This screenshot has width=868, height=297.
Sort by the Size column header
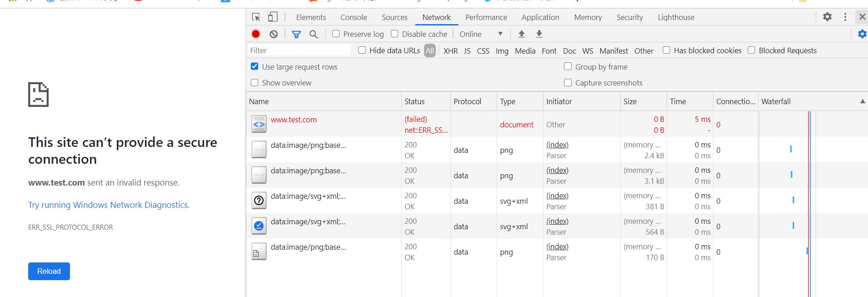[644, 101]
